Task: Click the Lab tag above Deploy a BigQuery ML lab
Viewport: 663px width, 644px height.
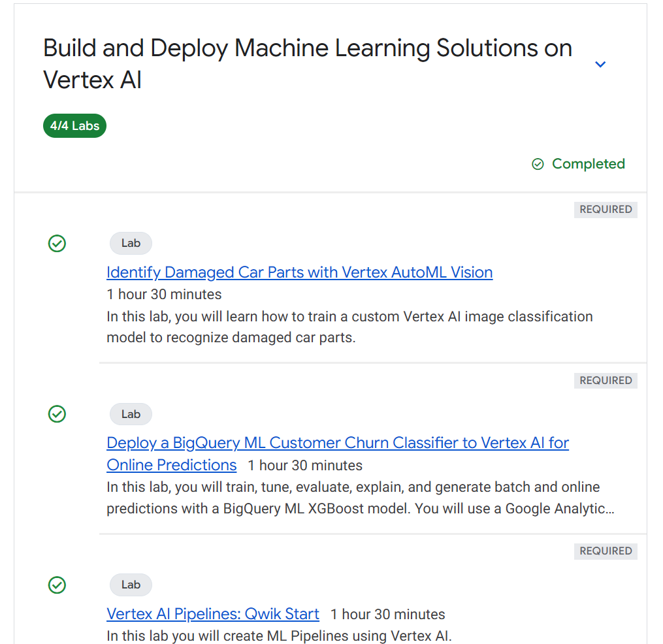Action: pos(131,414)
